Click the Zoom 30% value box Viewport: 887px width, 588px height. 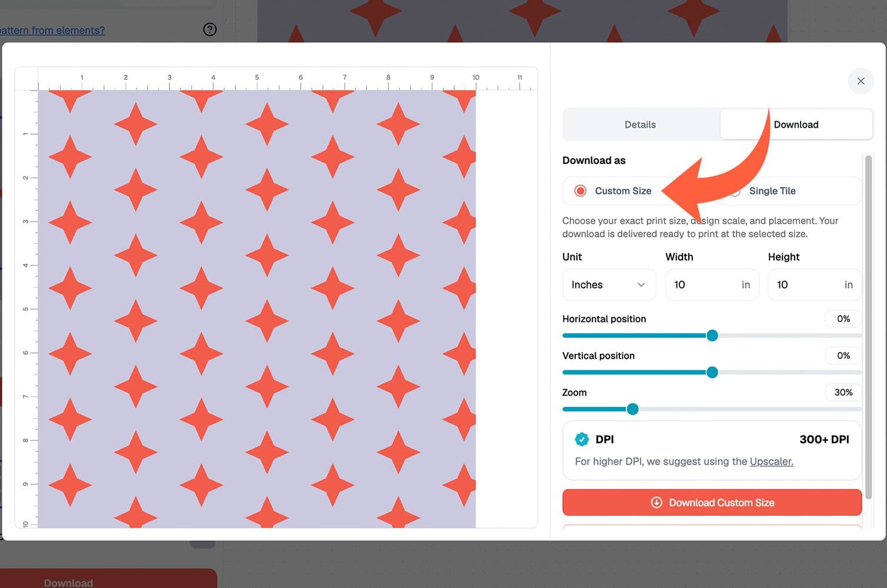coord(843,392)
